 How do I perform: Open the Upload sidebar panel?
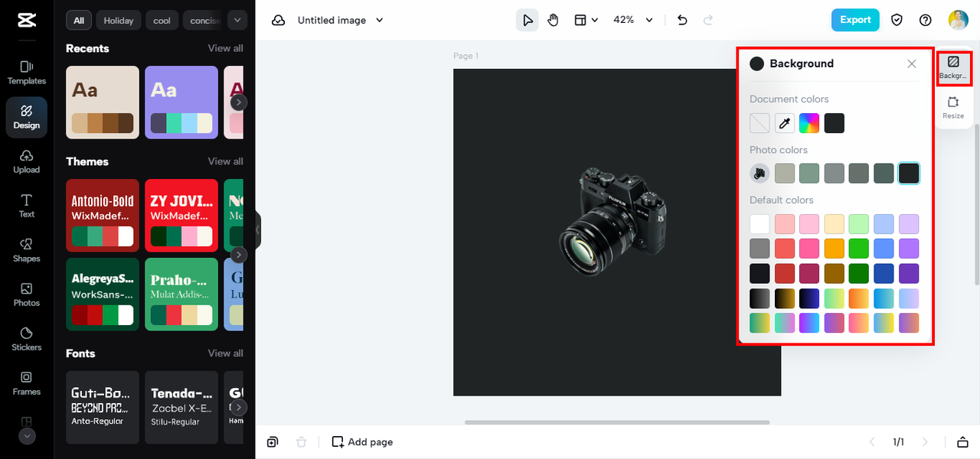click(27, 161)
